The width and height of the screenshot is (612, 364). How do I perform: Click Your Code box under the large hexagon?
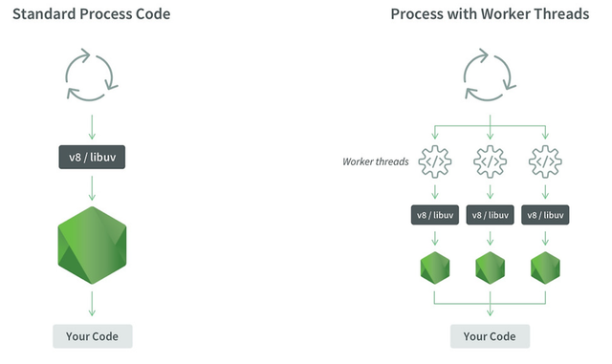coord(93,336)
